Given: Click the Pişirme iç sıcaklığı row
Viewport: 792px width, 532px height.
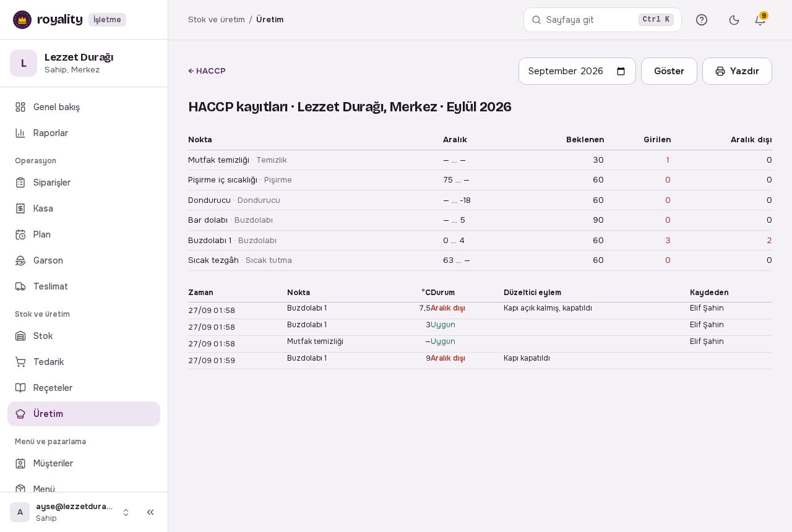Looking at the screenshot, I should click(480, 180).
